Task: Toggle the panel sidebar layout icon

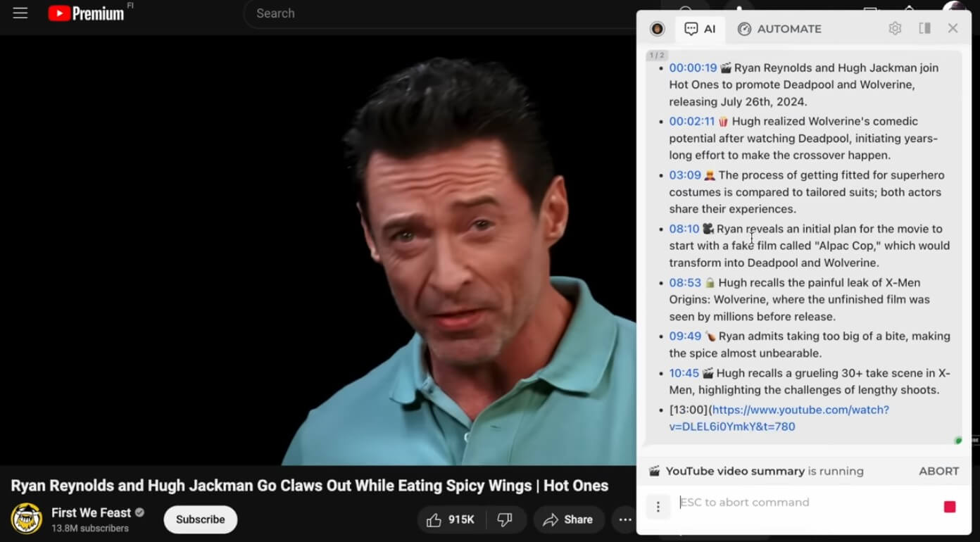Action: [x=925, y=28]
